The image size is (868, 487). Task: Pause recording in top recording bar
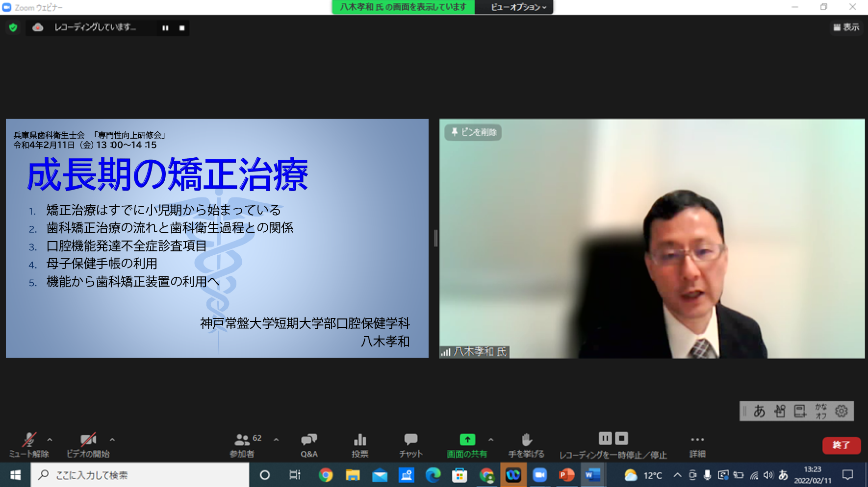tap(165, 28)
